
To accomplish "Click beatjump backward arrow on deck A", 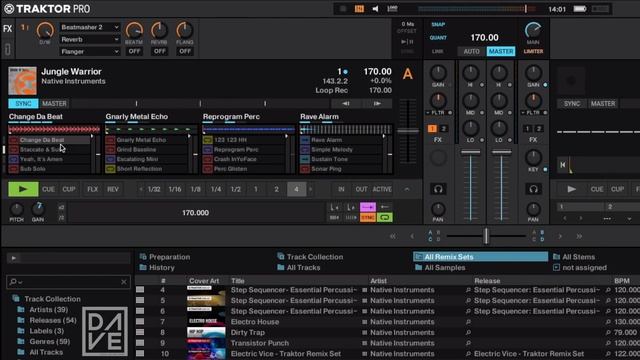I will (346, 104).
